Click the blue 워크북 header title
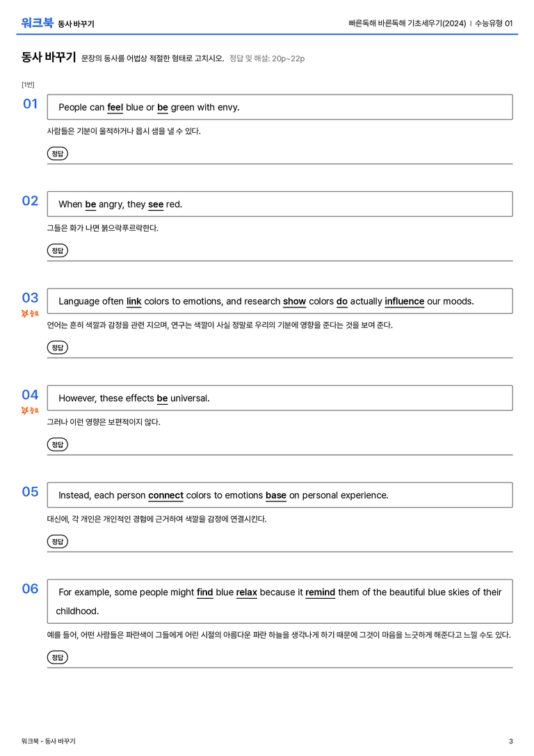 [37, 23]
